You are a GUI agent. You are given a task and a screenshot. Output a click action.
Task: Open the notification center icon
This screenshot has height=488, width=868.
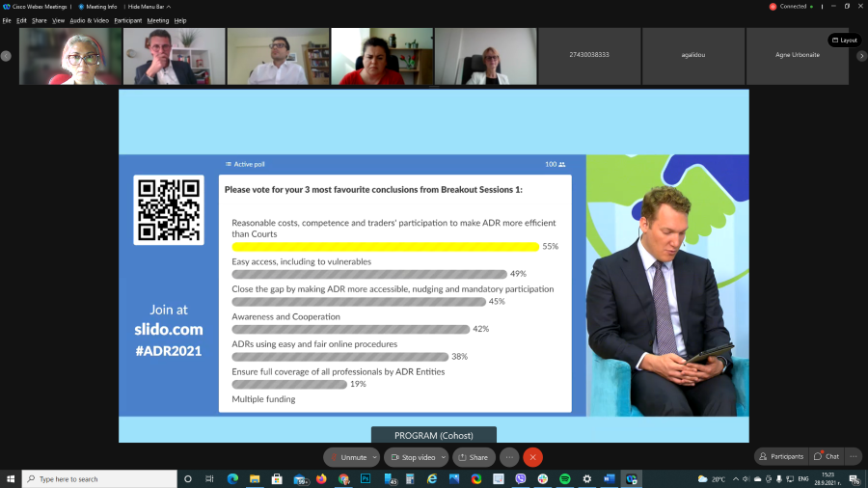854,479
